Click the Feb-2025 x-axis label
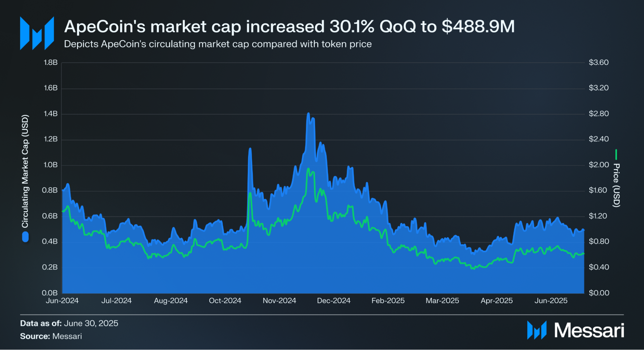 [x=388, y=301]
